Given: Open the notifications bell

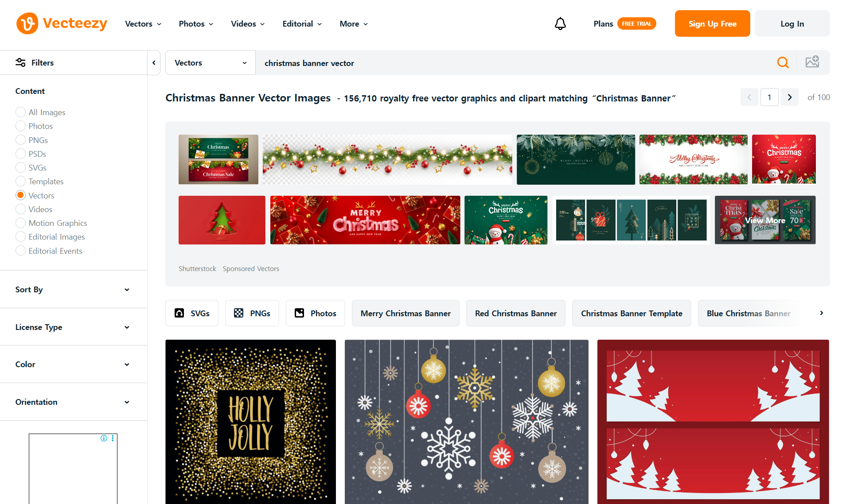Looking at the screenshot, I should [560, 23].
